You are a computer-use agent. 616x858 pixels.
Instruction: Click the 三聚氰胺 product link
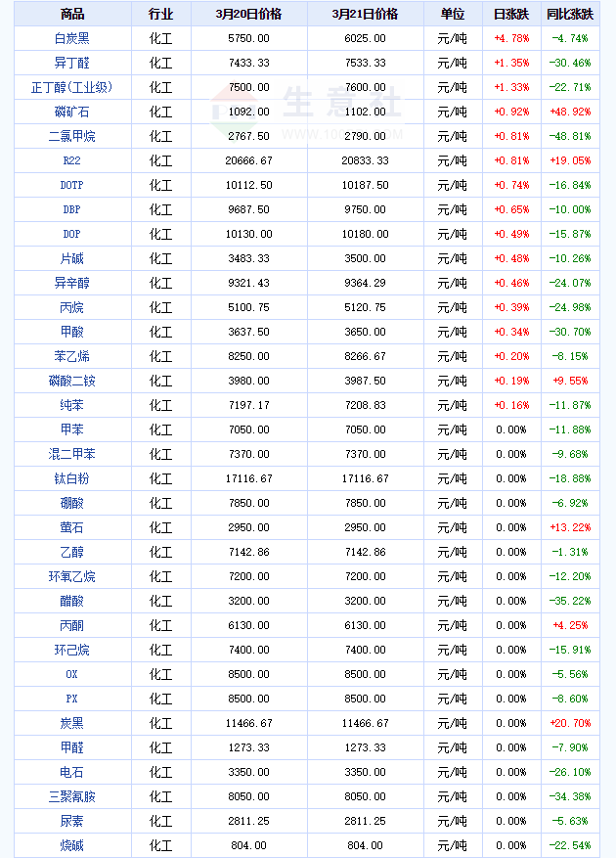tap(71, 796)
